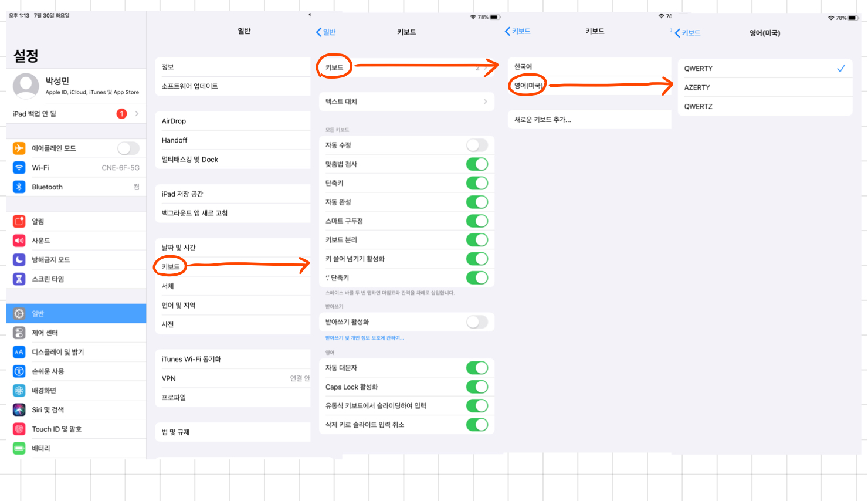This screenshot has height=501, width=868.
Task: Open 날짜 및 시간 row
Action: 233,248
